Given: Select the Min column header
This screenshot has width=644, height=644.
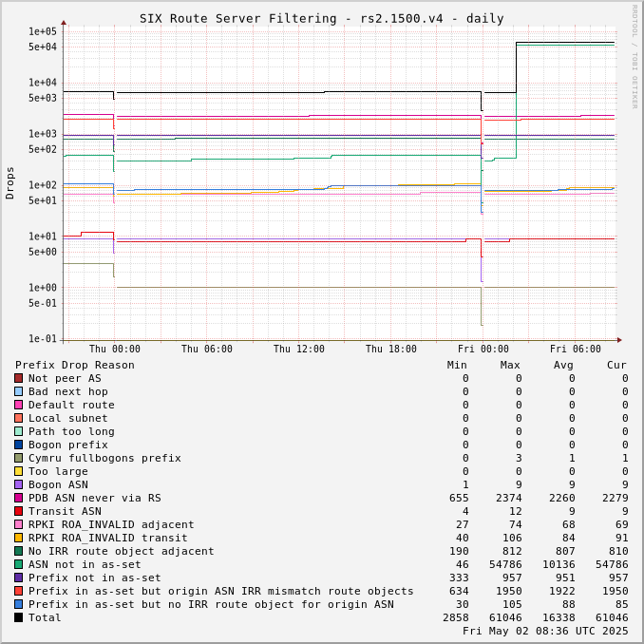Looking at the screenshot, I should click(457, 365).
